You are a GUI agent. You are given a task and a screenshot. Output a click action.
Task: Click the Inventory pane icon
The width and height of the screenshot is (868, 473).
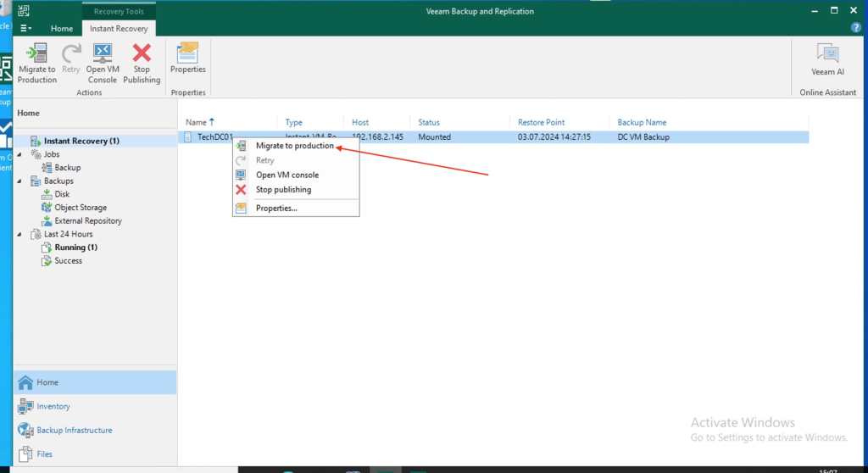(x=25, y=407)
